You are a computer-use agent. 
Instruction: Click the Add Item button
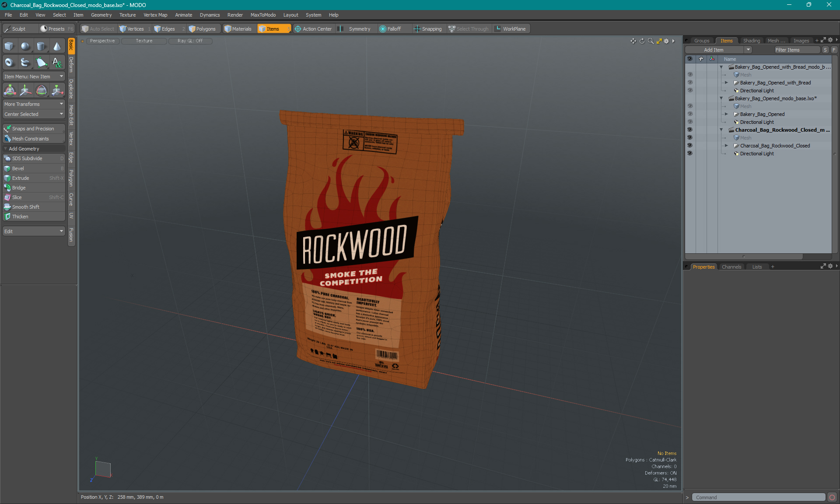[714, 50]
